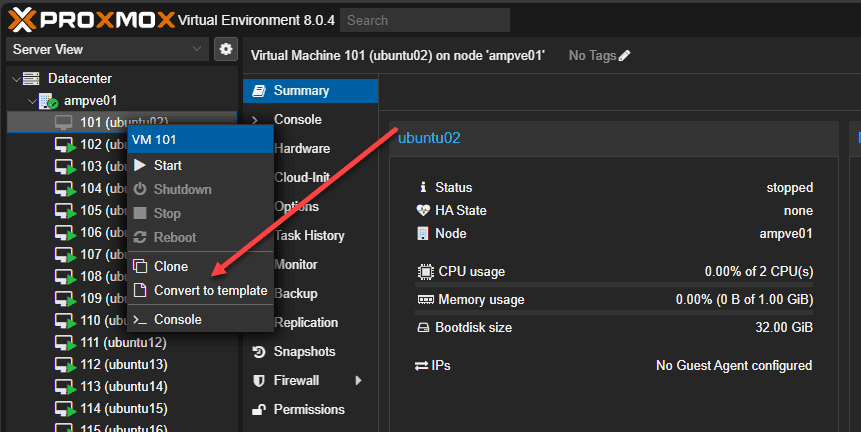Click the ubuntu02 panel title
Image resolution: width=861 pixels, height=432 pixels.
[429, 138]
